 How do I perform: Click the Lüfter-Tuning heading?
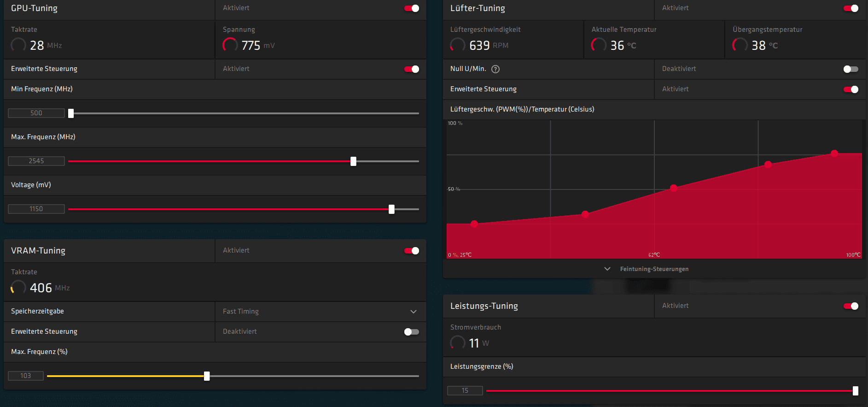(478, 8)
